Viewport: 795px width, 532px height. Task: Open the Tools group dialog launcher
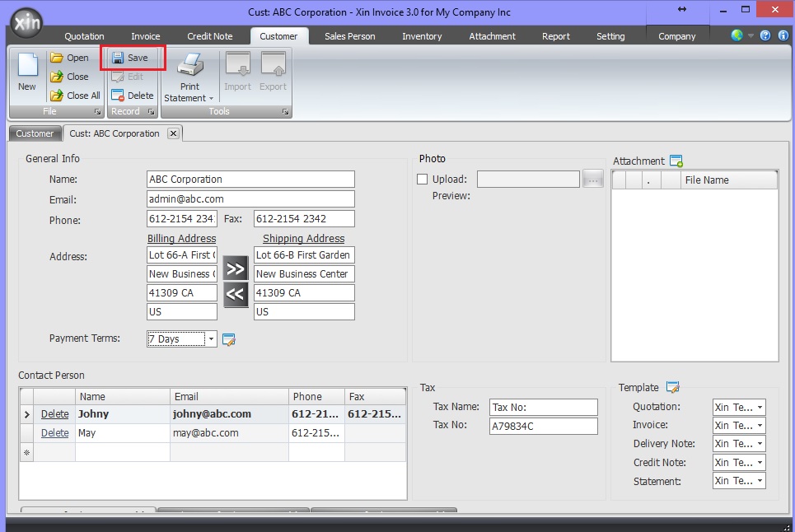click(x=285, y=111)
